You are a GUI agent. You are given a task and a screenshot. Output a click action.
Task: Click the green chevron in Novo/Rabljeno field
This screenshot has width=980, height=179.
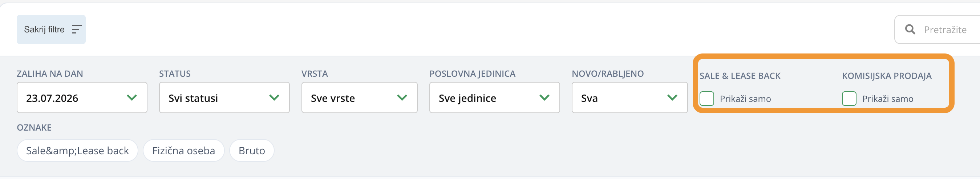pyautogui.click(x=672, y=98)
